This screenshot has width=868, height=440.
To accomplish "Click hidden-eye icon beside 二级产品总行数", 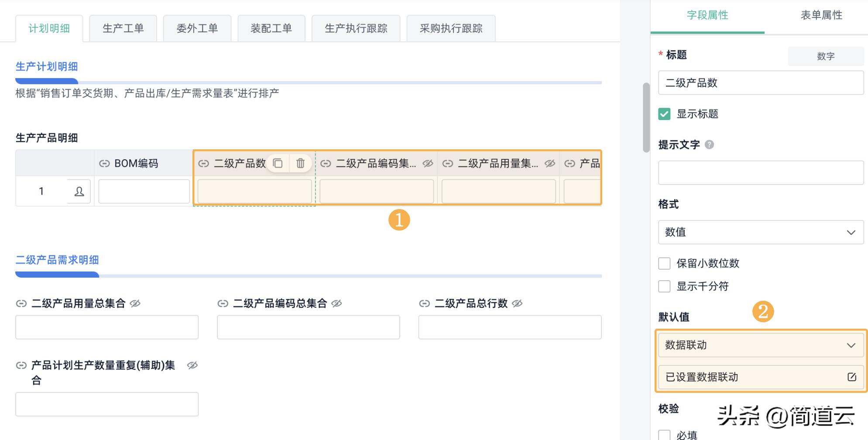I will tap(517, 303).
